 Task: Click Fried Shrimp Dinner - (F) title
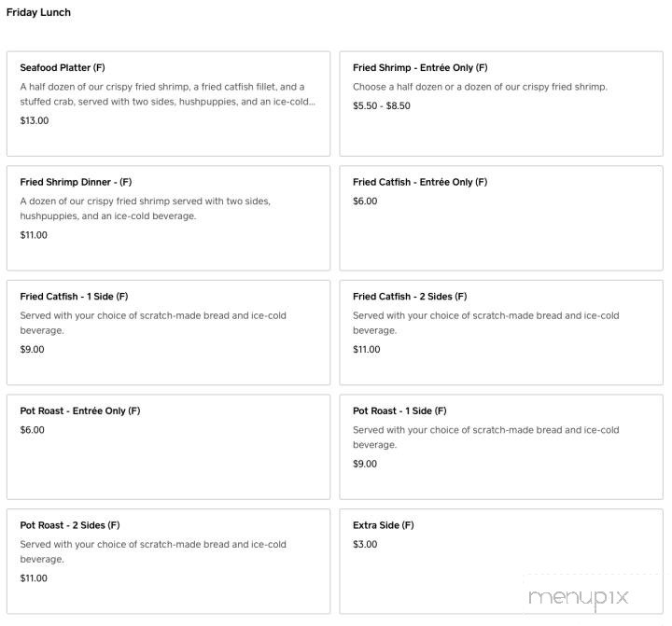pyautogui.click(x=76, y=182)
